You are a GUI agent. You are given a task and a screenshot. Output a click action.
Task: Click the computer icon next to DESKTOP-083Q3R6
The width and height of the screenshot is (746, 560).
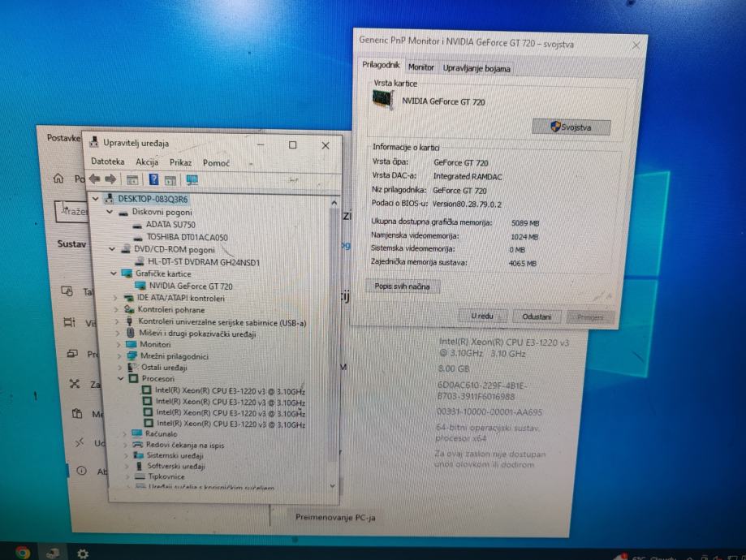coord(110,198)
